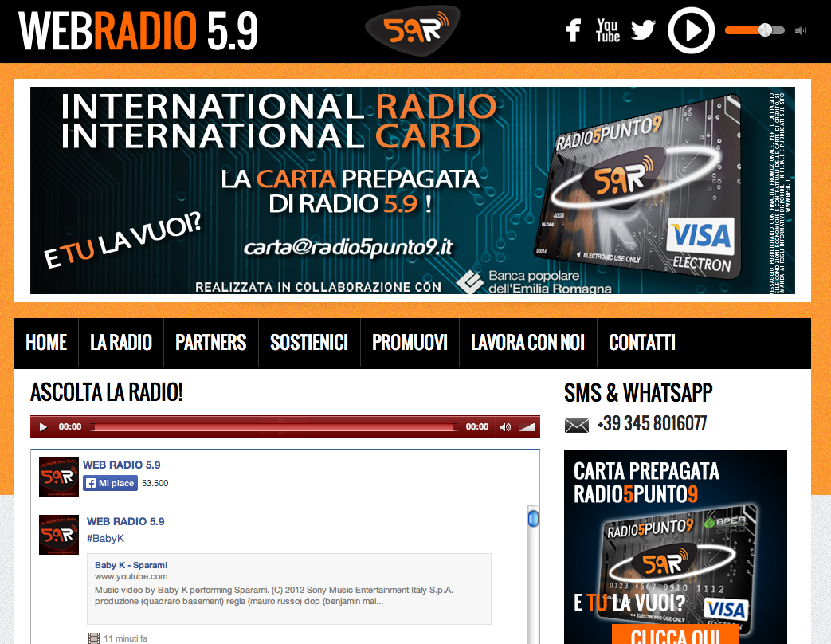Screen dimensions: 831x644
Task: Adjust the header volume slider
Action: click(755, 30)
